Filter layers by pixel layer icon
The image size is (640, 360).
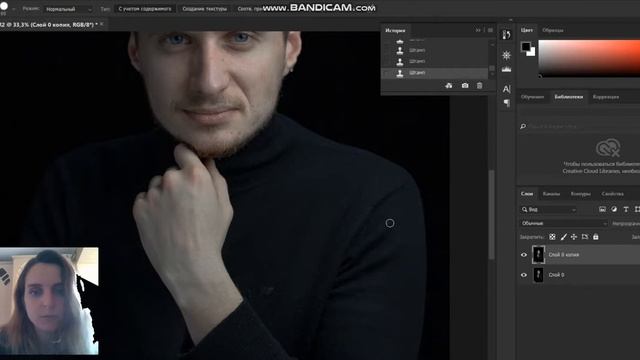[x=602, y=209]
